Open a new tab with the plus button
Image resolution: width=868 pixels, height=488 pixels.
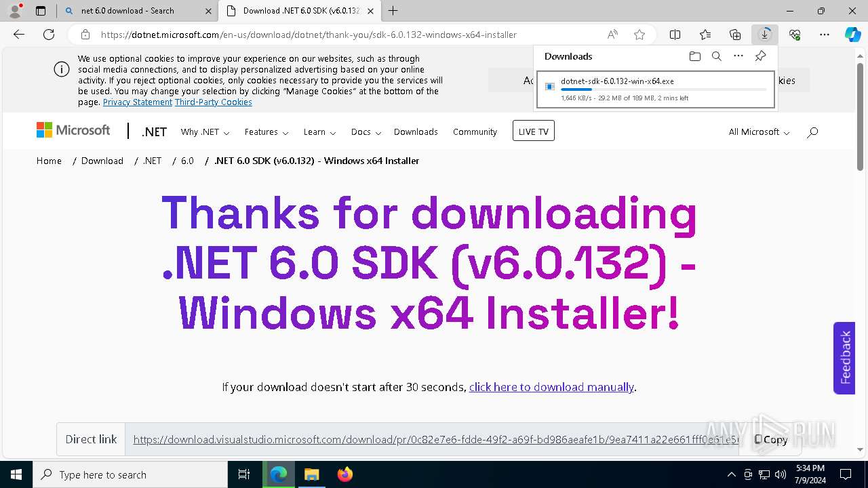(393, 11)
